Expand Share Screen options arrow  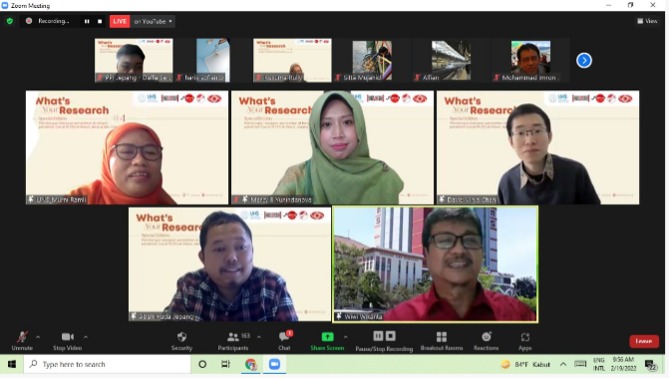tap(346, 337)
